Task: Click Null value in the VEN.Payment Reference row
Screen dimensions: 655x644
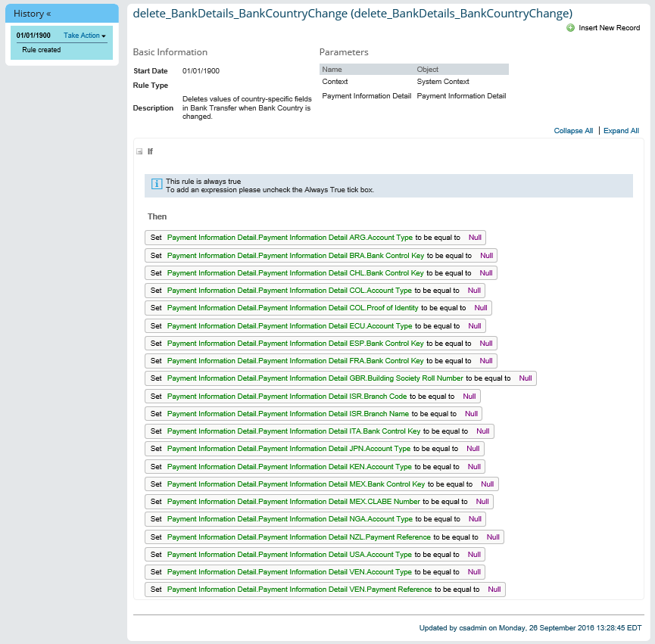Action: point(494,590)
